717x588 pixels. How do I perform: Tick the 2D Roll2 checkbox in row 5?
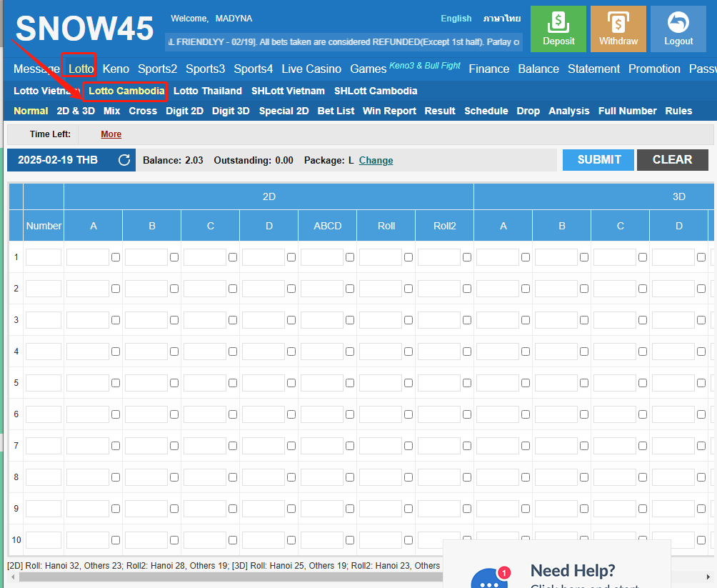tap(467, 383)
